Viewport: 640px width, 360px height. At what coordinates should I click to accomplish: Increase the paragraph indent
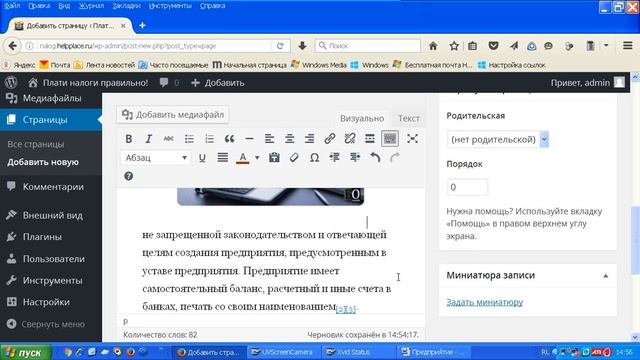pyautogui.click(x=355, y=158)
